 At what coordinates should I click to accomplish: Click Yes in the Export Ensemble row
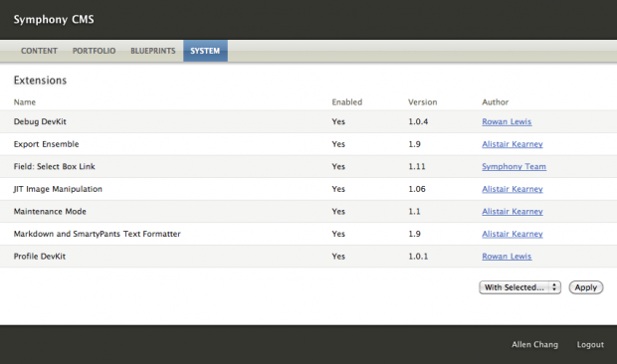(338, 144)
